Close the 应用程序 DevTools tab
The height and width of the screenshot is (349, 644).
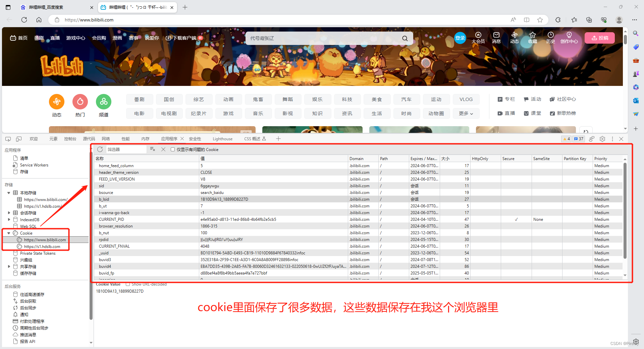click(182, 139)
